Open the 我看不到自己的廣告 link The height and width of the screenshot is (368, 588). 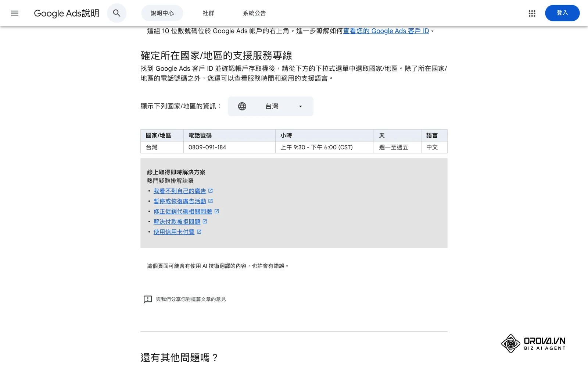(180, 191)
